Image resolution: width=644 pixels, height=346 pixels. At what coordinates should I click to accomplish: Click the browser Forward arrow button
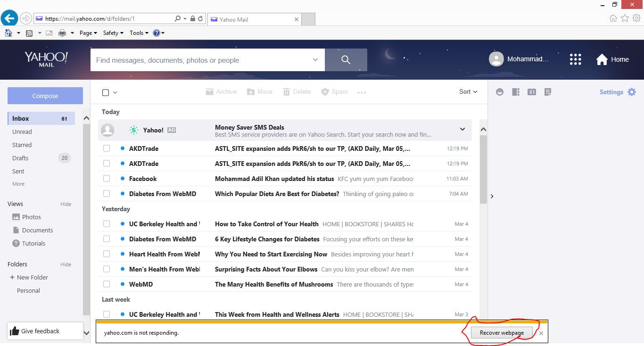coord(26,19)
